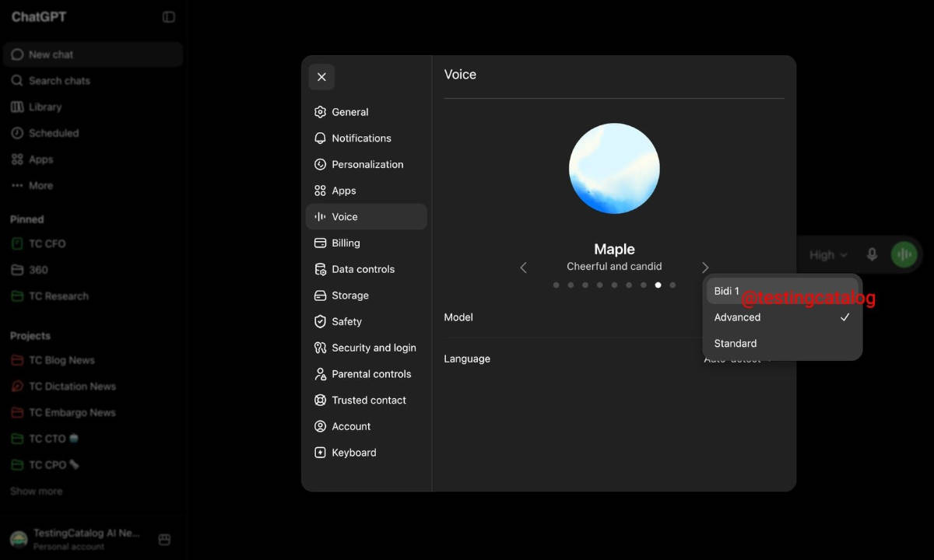Click the Maple voice orb preview
The width and height of the screenshot is (934, 560).
(x=614, y=168)
